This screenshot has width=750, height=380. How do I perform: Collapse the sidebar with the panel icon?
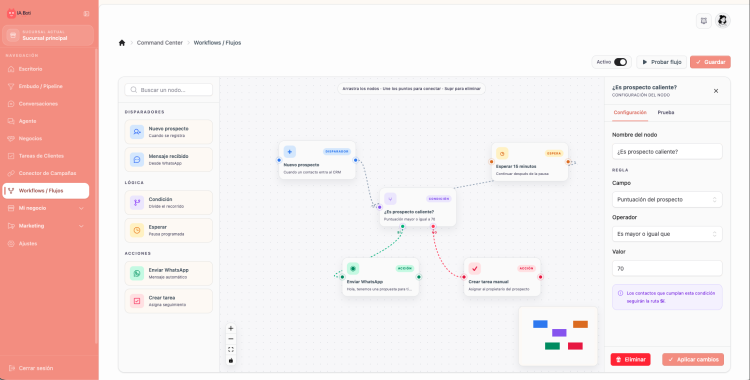tap(86, 14)
